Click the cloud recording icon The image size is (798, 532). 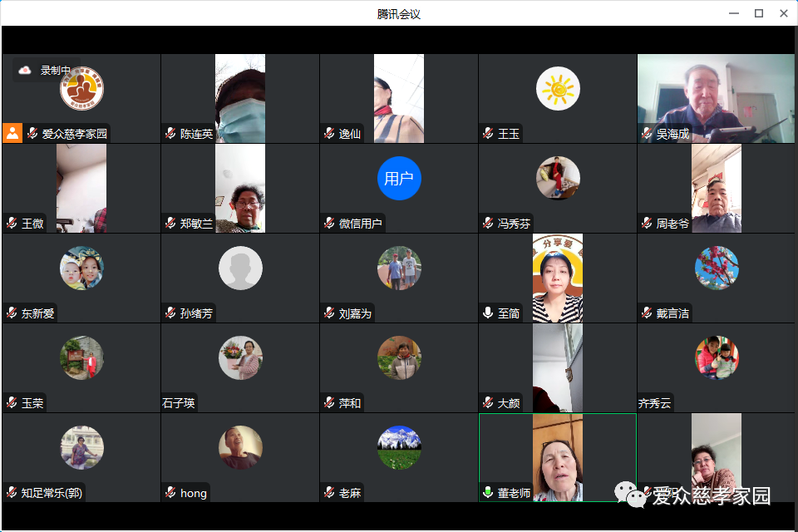pyautogui.click(x=25, y=71)
